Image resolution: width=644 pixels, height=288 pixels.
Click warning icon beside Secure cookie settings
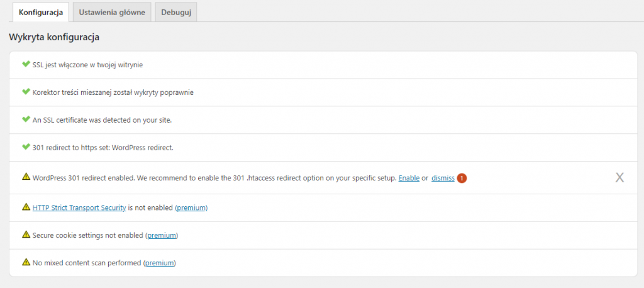(26, 235)
